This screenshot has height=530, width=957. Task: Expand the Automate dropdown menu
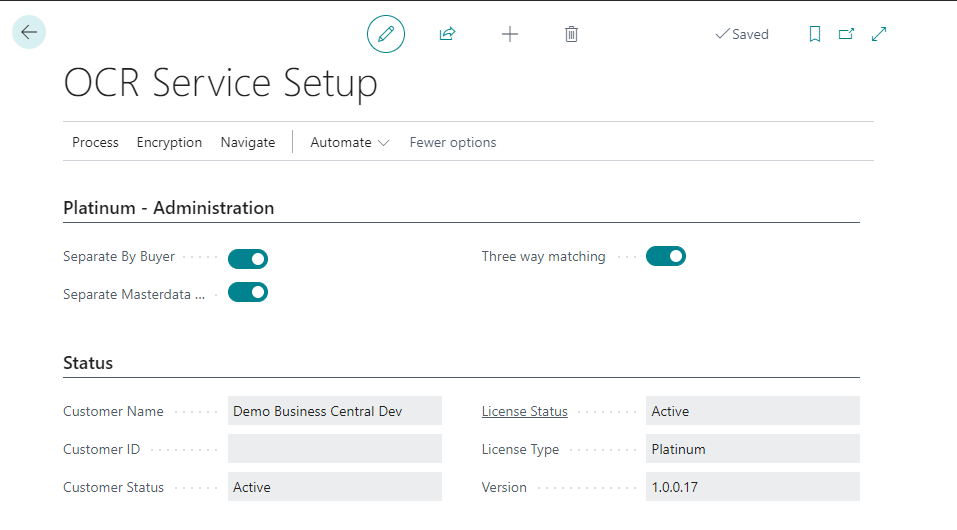(x=349, y=142)
